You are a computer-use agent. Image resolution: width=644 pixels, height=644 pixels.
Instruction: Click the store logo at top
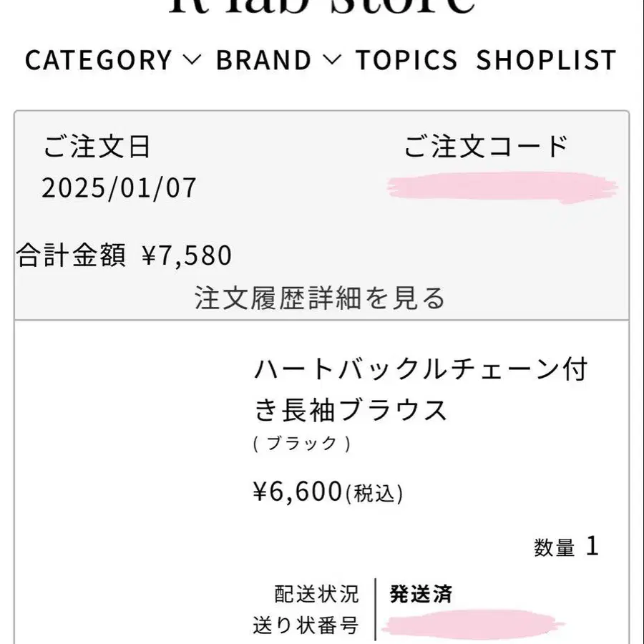coord(321,7)
